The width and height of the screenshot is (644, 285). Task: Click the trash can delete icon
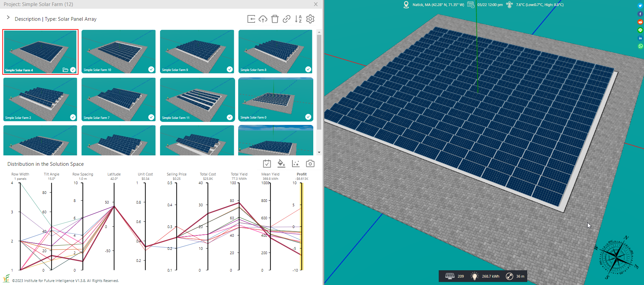[275, 19]
